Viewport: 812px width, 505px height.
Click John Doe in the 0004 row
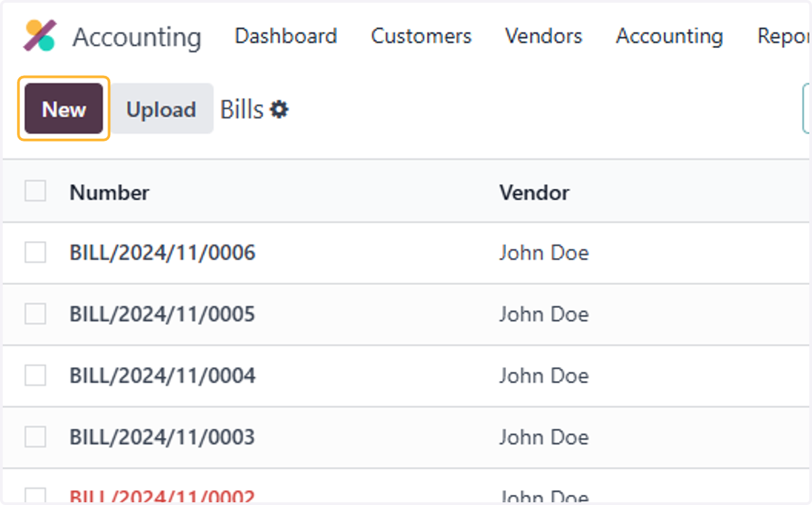(x=544, y=376)
